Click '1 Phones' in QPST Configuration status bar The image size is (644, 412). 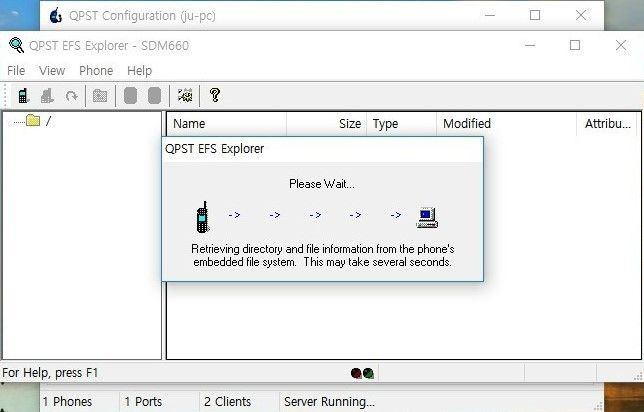[x=67, y=401]
